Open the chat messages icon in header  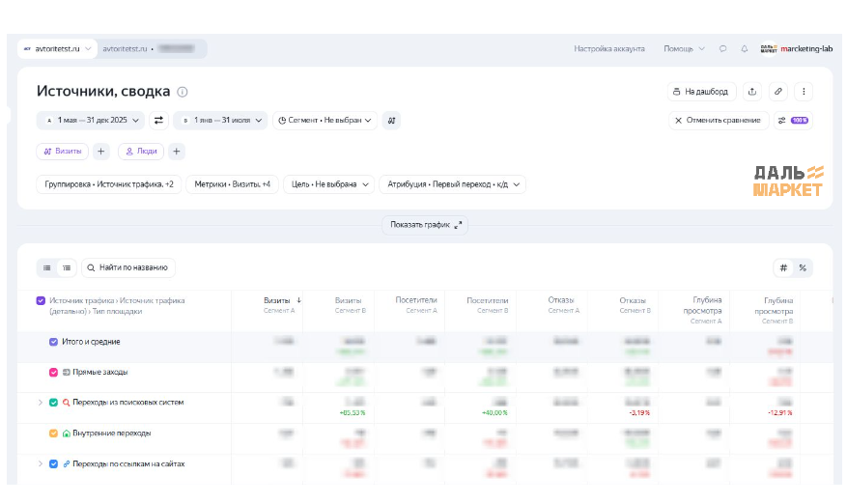tap(722, 48)
